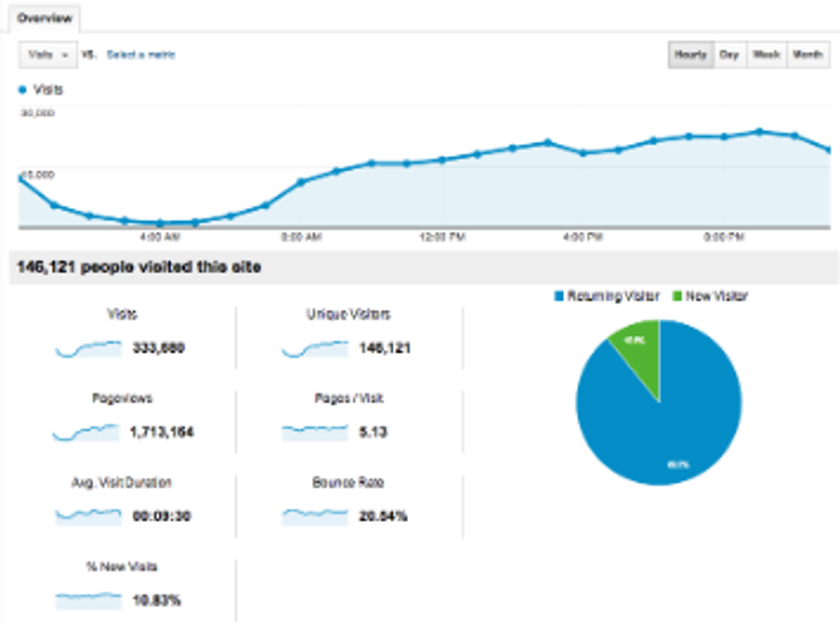Switch to the Overview tab
This screenshot has height=625, width=840.
pos(44,17)
